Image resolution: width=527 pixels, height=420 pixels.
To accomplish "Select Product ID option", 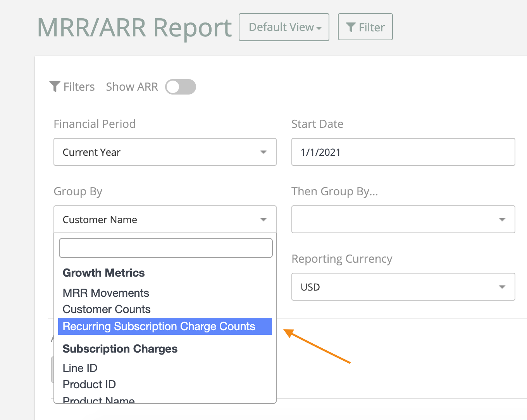I will (165, 384).
